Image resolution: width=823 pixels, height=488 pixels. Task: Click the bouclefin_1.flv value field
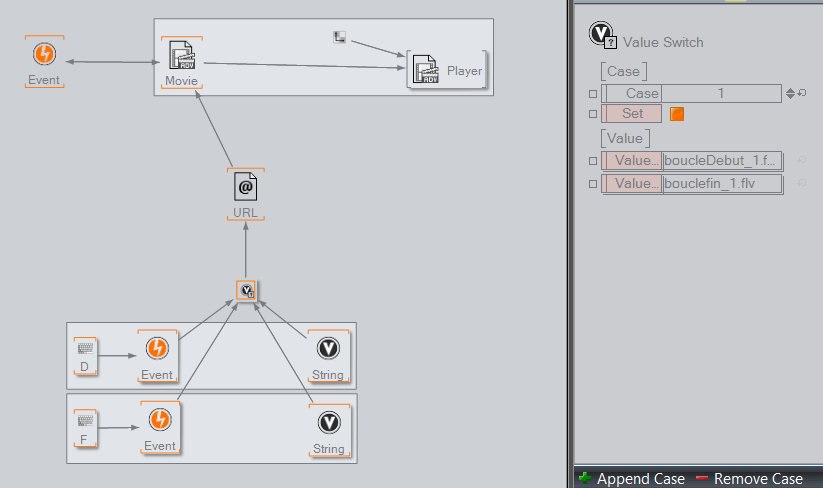coord(720,184)
